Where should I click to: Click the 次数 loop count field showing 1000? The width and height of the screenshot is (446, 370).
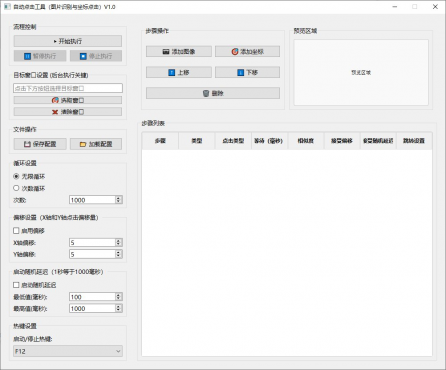(92, 200)
